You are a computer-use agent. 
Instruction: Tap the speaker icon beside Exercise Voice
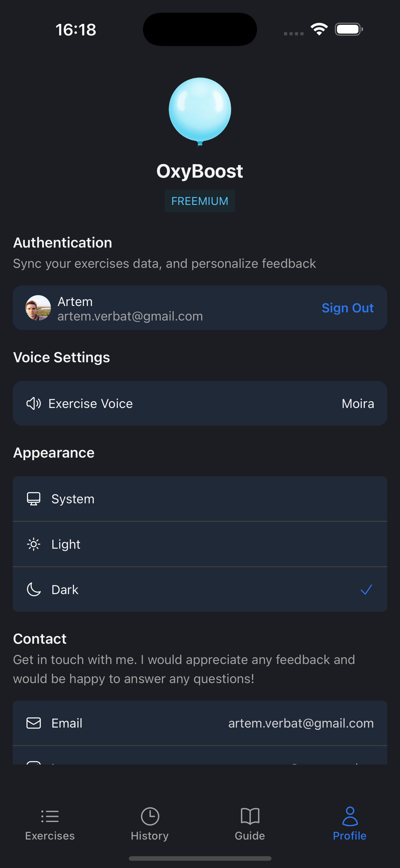tap(33, 403)
